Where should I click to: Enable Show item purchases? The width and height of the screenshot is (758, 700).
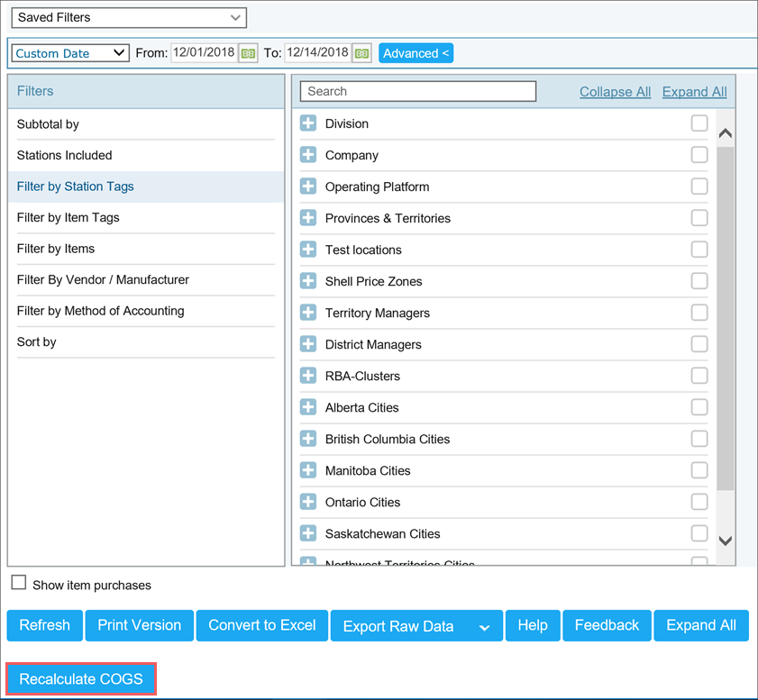(19, 583)
